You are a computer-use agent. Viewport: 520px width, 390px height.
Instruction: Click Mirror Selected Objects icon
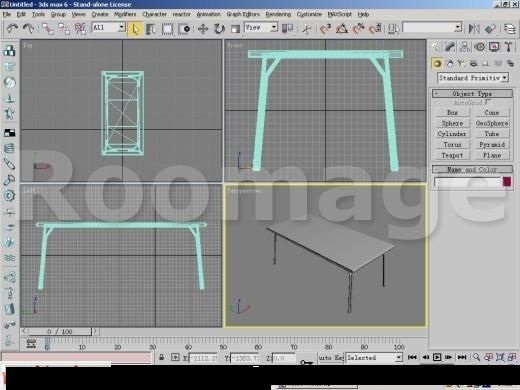[474, 29]
